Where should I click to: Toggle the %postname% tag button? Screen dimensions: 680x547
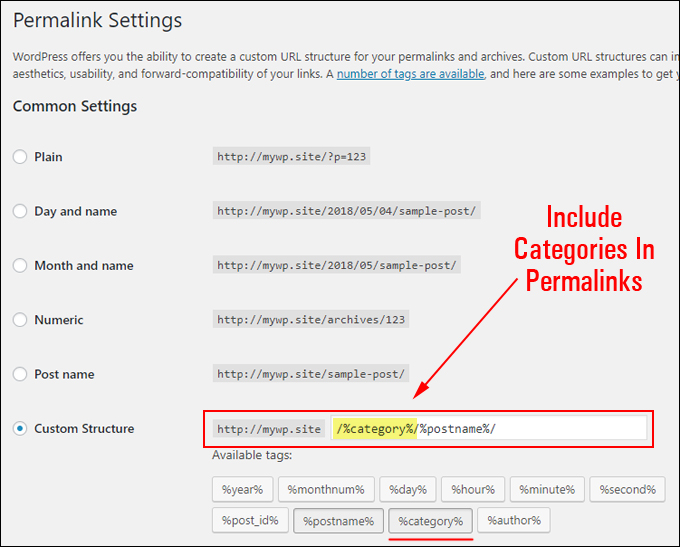338,521
